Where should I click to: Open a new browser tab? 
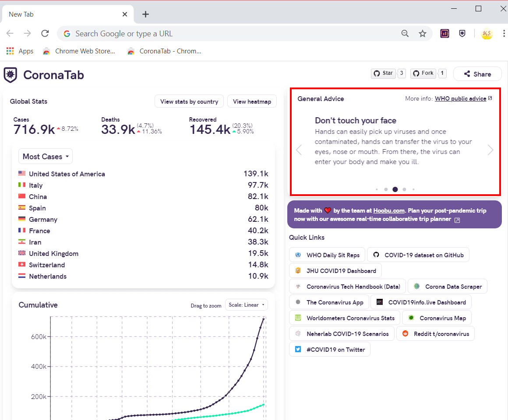click(x=146, y=14)
